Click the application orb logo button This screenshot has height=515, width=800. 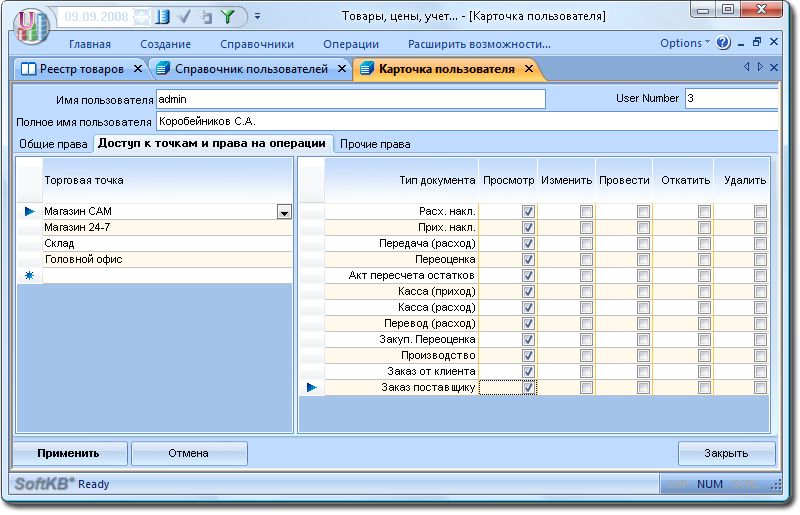coord(31,24)
